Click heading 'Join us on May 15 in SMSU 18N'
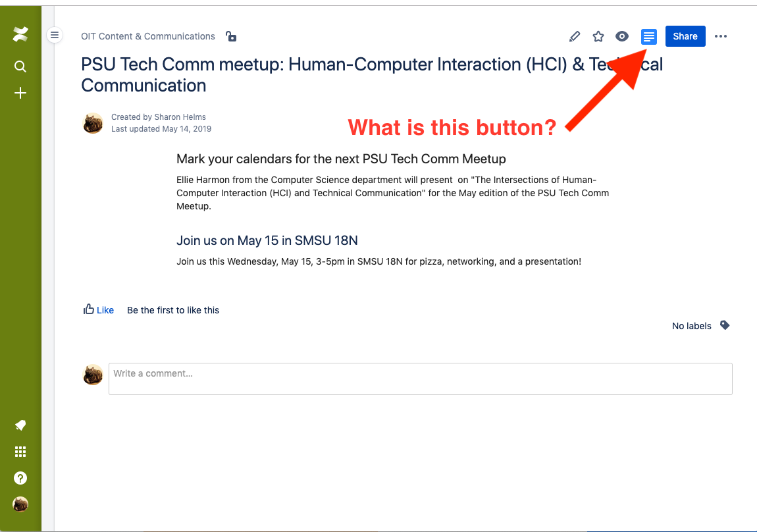This screenshot has height=532, width=757. (x=267, y=240)
